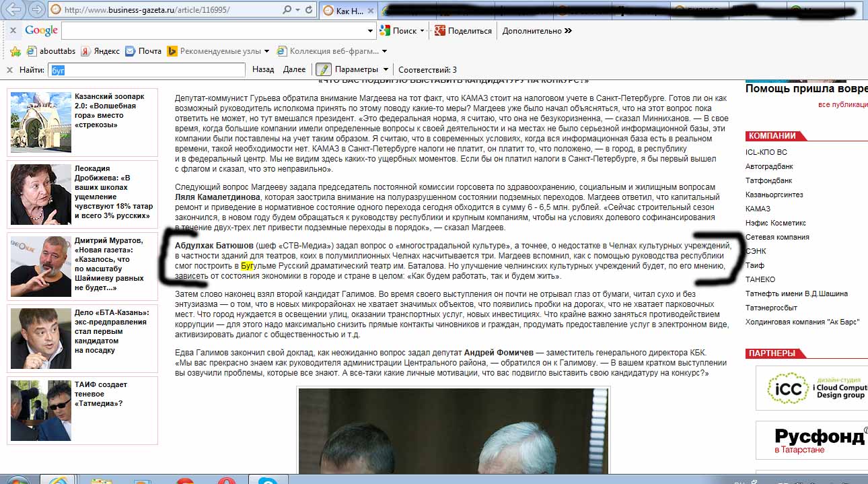Viewport: 868px width, 484px height.
Task: Click the 'Соответствий: 3' match count text
Action: [427, 69]
